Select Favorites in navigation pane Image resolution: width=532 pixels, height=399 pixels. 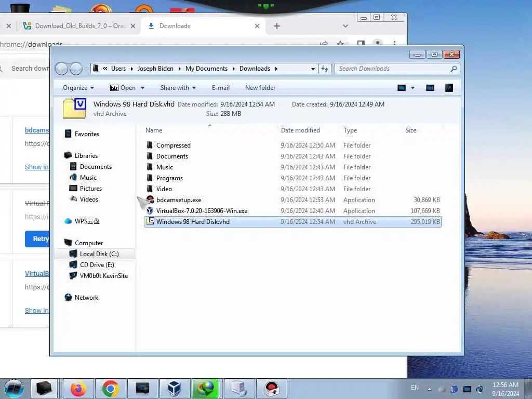87,134
